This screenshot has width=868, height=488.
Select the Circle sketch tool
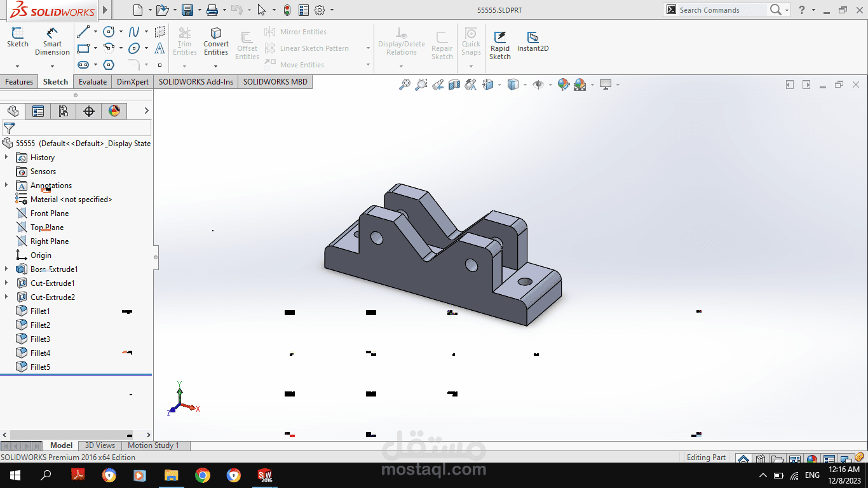[109, 32]
